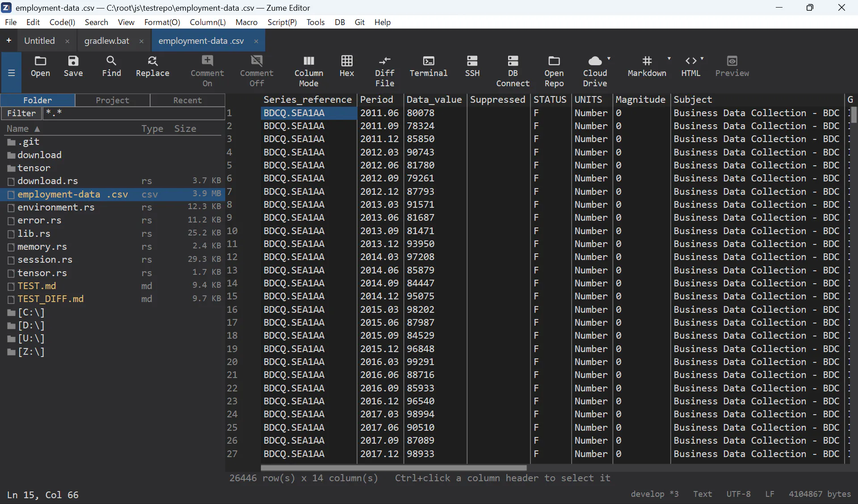Viewport: 858px width, 504px height.
Task: Expand the Cloud Drive dropdown arrow
Action: coord(609,59)
